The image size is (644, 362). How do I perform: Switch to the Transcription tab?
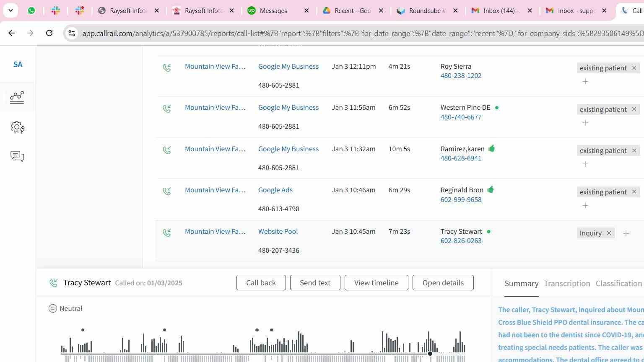(x=567, y=284)
